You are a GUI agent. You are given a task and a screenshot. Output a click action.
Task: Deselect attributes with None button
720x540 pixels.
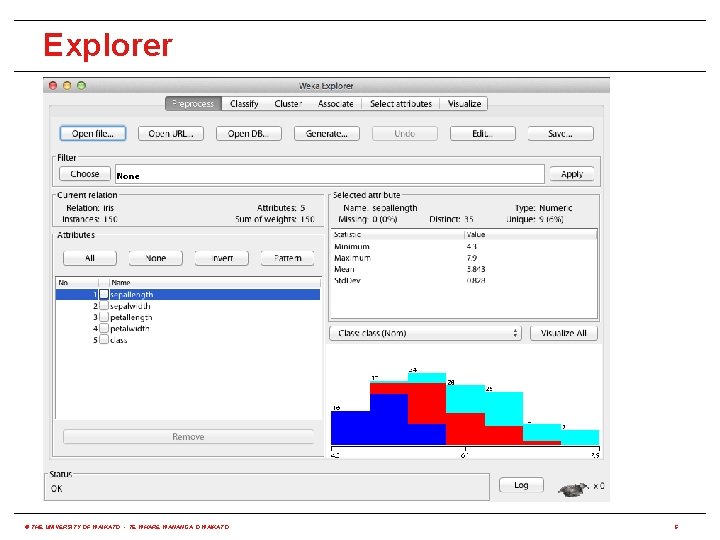156,258
